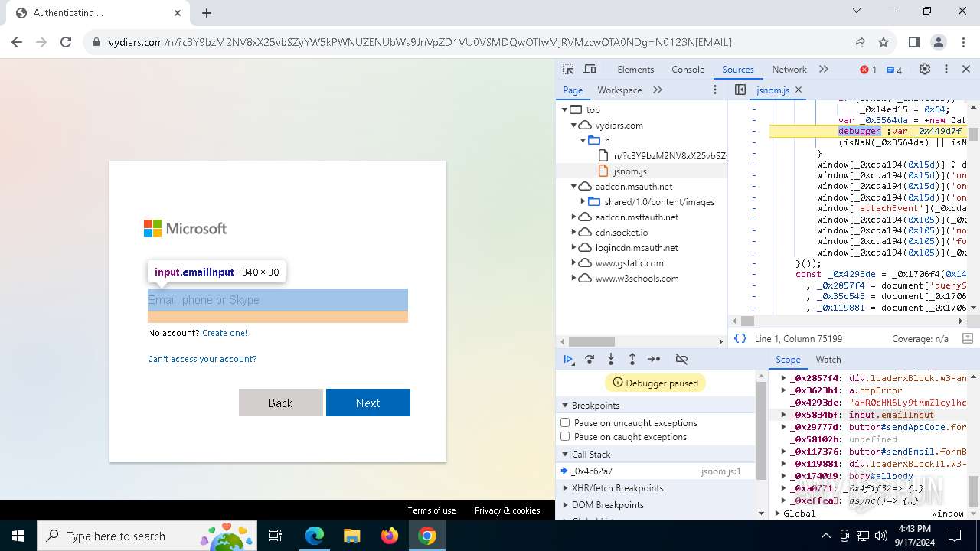Screen dimensions: 980x551
Task: Click the share page icon
Action: point(859,42)
